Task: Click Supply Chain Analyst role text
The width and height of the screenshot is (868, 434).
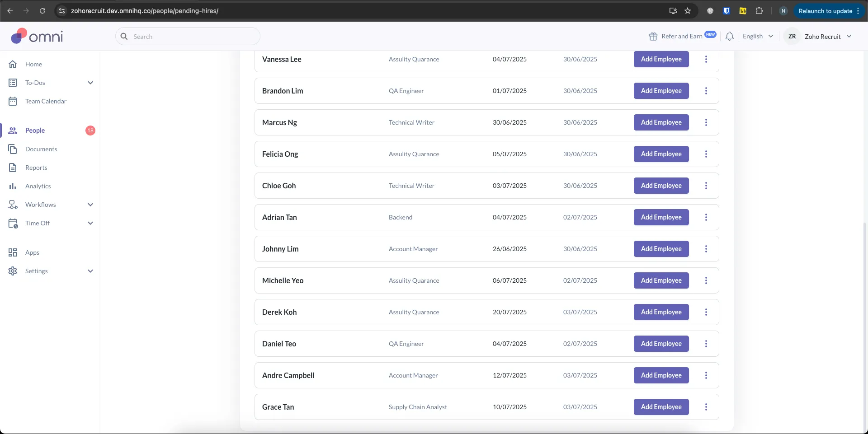Action: coord(418,407)
